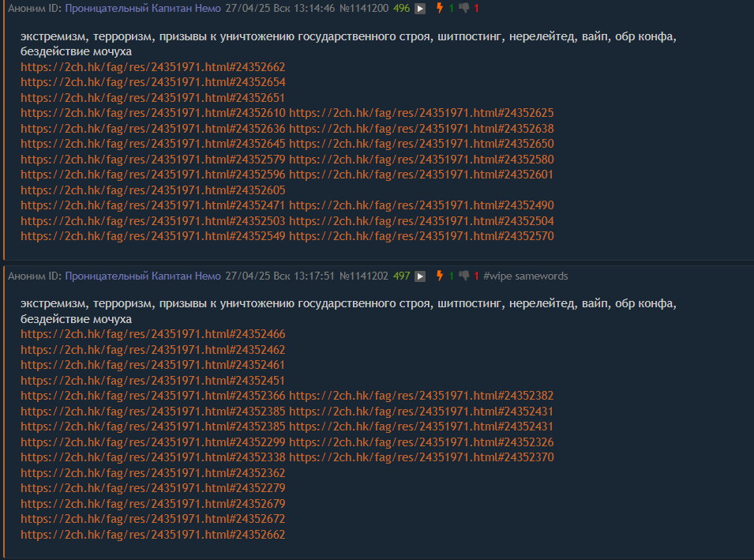The image size is (754, 560).
Task: Open link ending #24352679
Action: click(153, 504)
